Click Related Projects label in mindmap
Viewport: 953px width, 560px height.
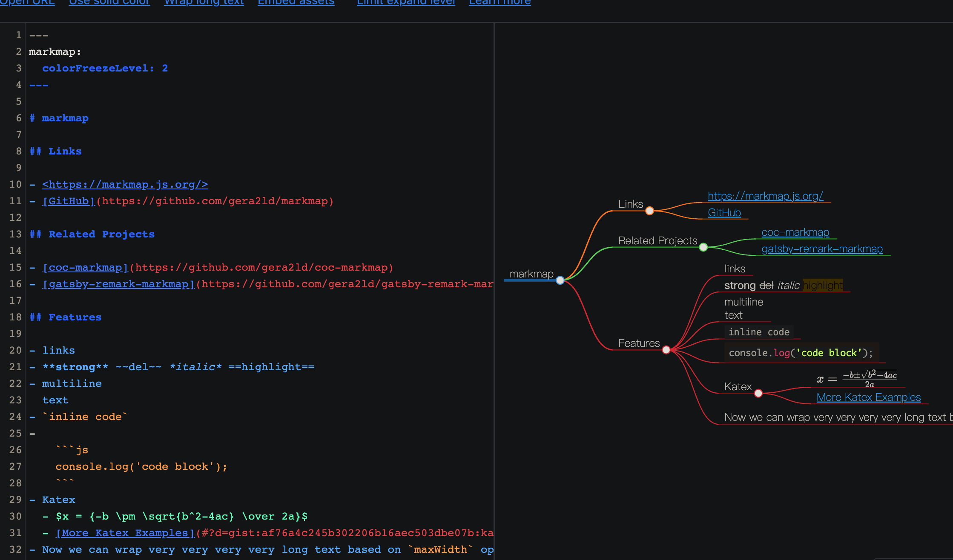(658, 240)
